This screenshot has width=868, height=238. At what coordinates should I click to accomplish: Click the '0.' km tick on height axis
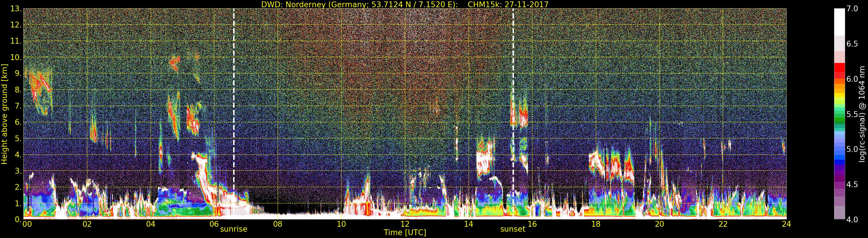tap(18, 220)
